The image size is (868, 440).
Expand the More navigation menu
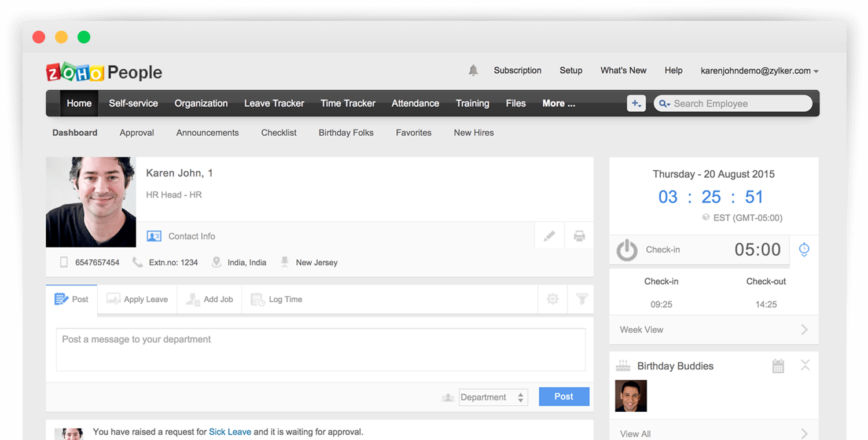pos(558,104)
